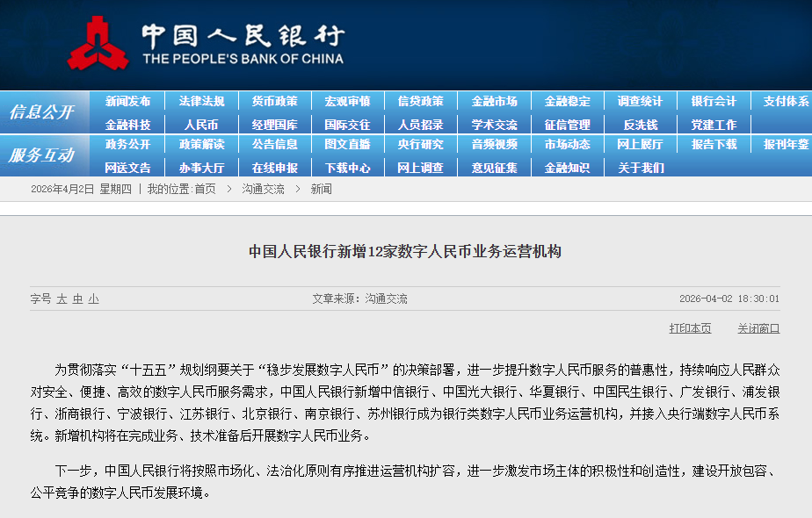Screen dimensions: 812x518
Task: Open 宏观审慎 navigation item
Action: (347, 102)
